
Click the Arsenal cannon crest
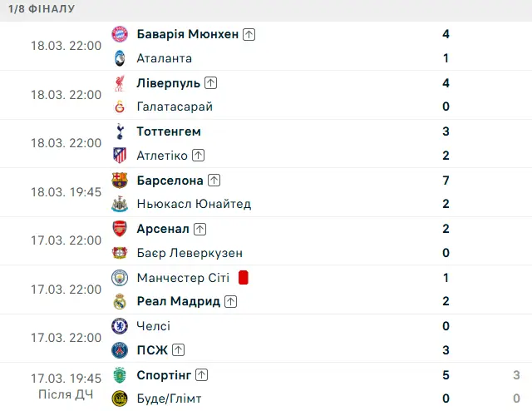point(120,229)
